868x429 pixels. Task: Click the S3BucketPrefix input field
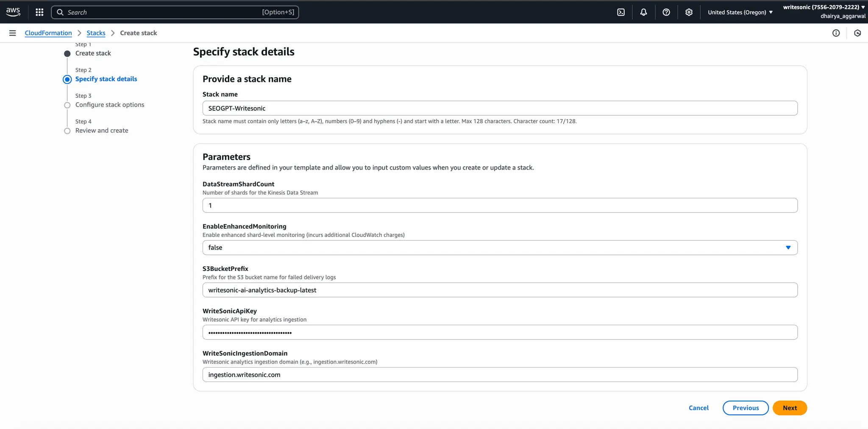tap(500, 290)
